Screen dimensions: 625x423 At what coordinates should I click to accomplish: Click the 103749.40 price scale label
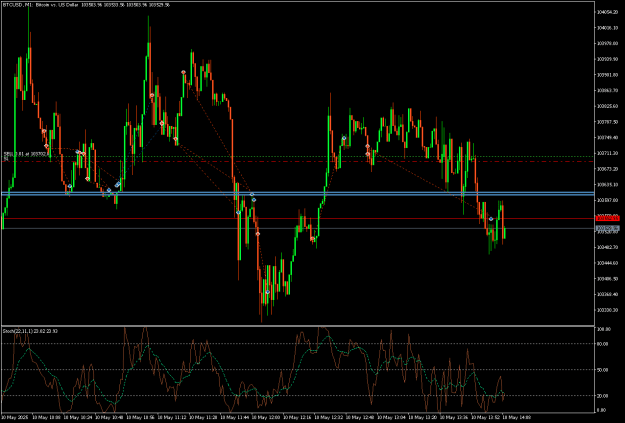click(x=605, y=138)
